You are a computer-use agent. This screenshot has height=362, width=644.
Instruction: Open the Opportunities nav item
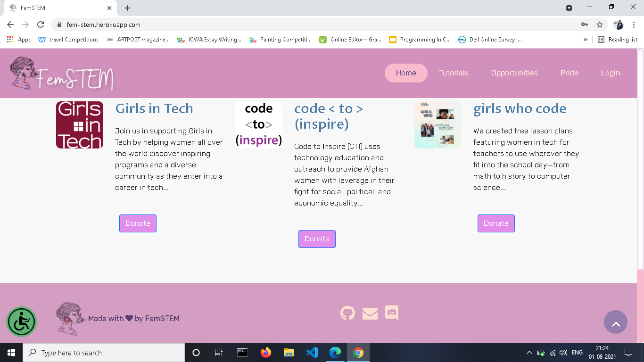tap(514, 73)
